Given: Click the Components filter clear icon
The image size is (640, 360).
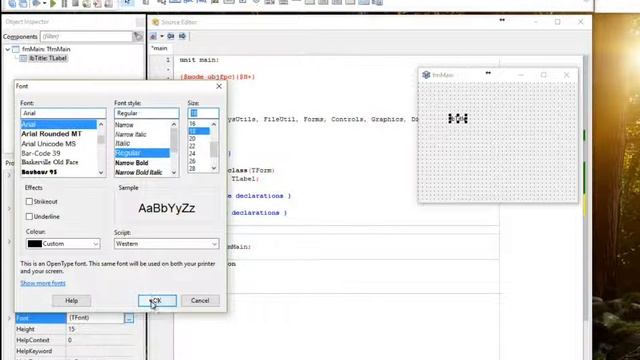Looking at the screenshot, I should coord(138,36).
